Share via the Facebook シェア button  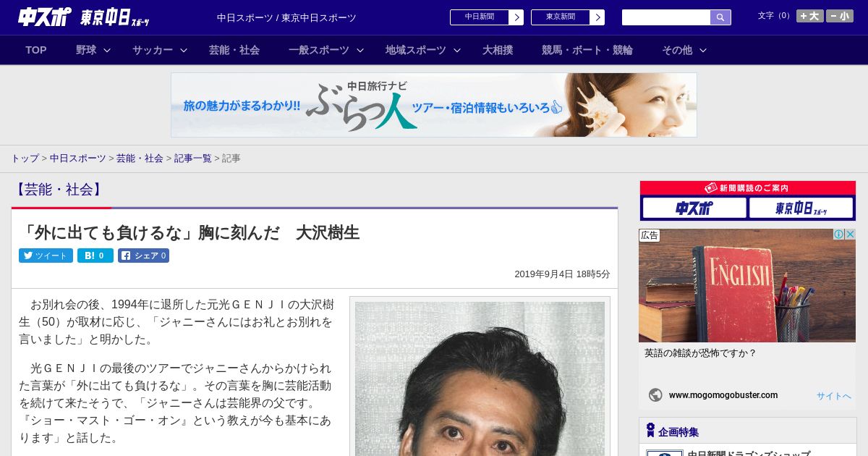click(x=143, y=256)
